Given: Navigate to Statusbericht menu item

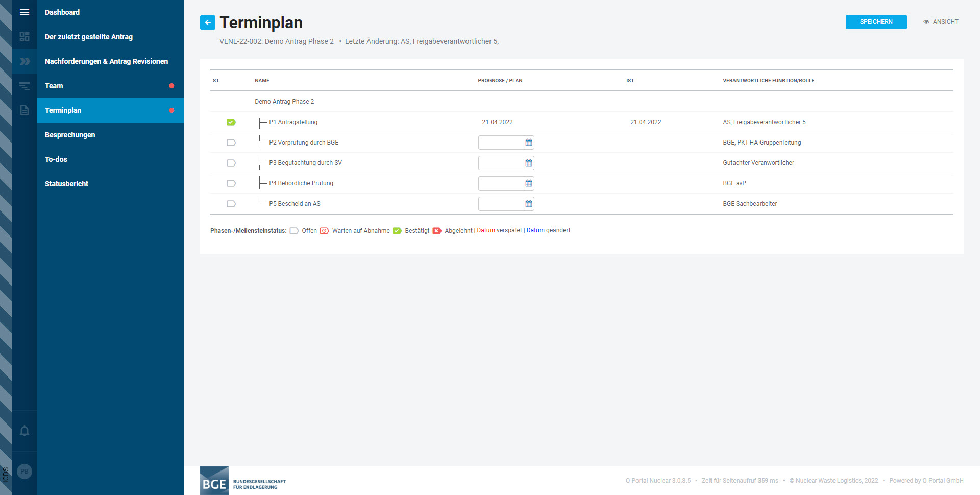Looking at the screenshot, I should coord(66,184).
